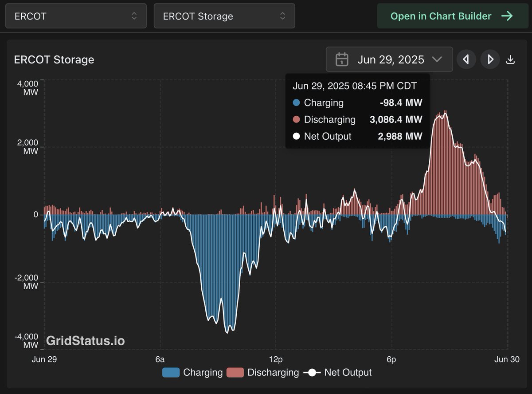Click white Net Output legend marker
The height and width of the screenshot is (394, 532).
pos(312,373)
